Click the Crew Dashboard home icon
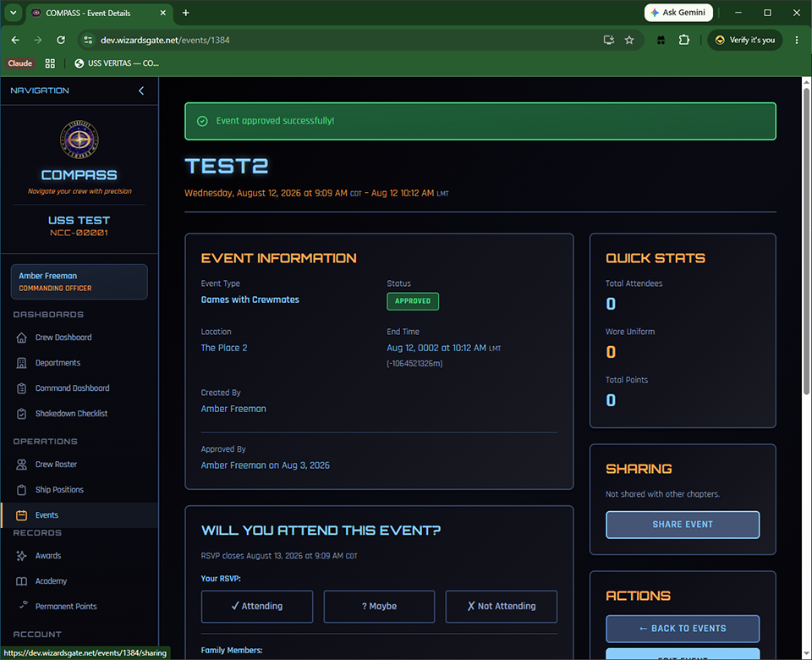The height and width of the screenshot is (660, 812). coord(21,338)
